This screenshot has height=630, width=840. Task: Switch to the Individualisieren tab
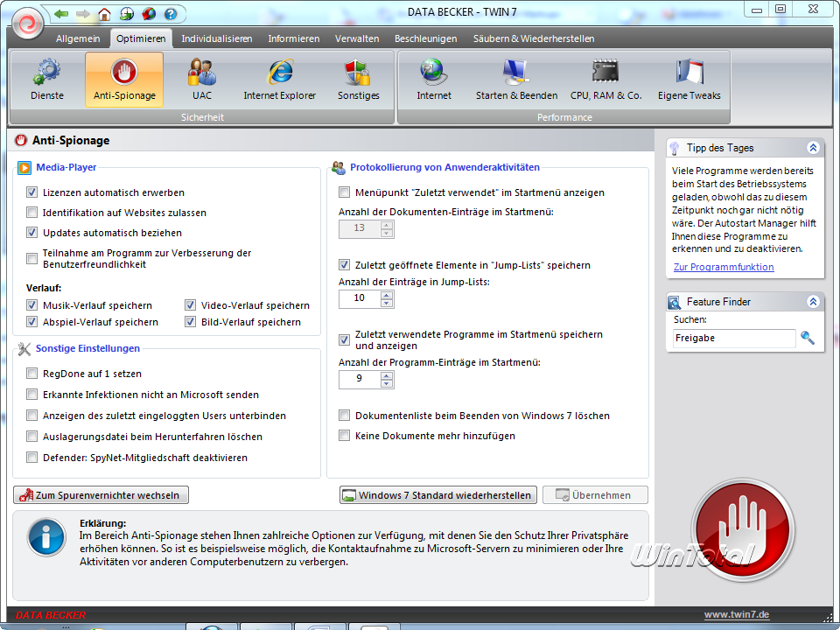point(216,38)
